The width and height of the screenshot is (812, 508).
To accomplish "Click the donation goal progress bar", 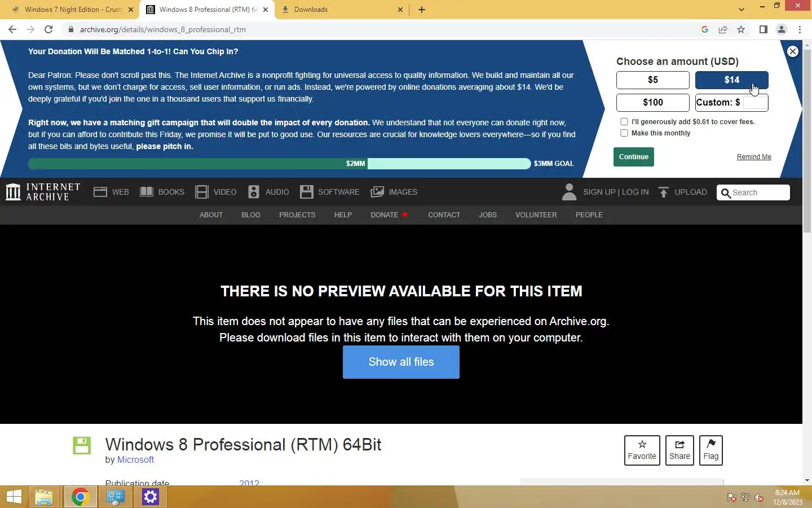I will [279, 164].
